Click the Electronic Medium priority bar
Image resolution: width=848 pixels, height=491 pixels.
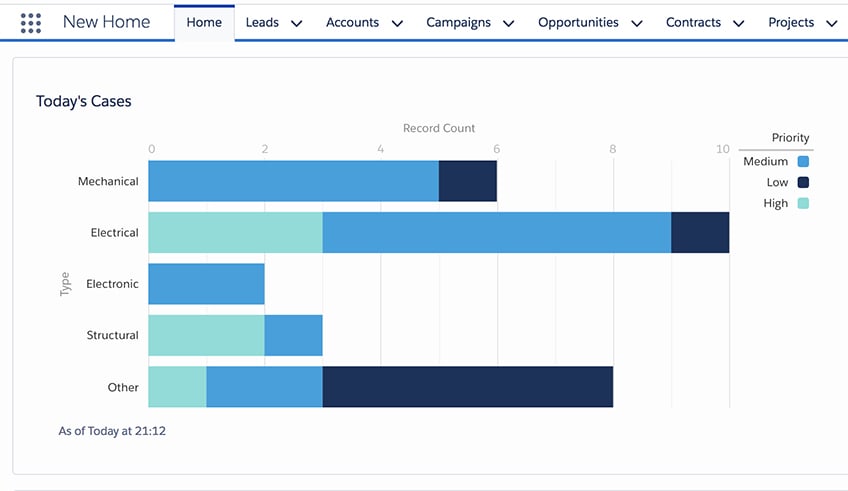pos(206,284)
